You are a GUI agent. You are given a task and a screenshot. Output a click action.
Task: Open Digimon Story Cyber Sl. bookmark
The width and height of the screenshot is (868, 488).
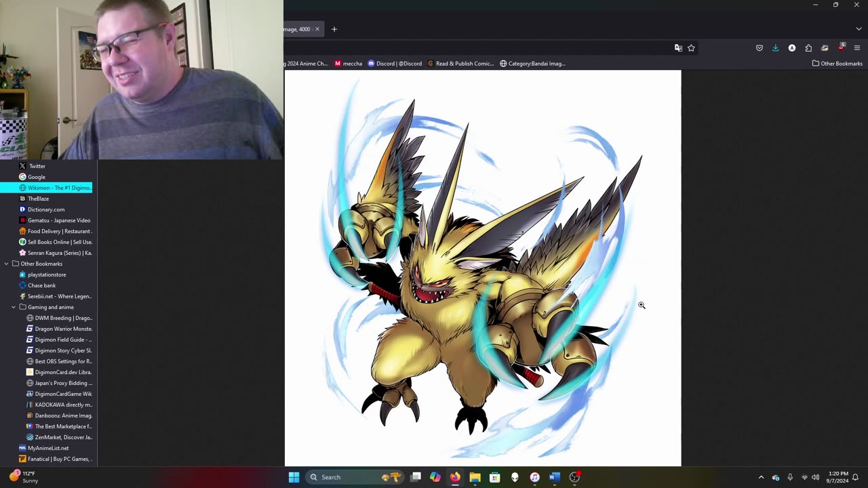pos(59,350)
